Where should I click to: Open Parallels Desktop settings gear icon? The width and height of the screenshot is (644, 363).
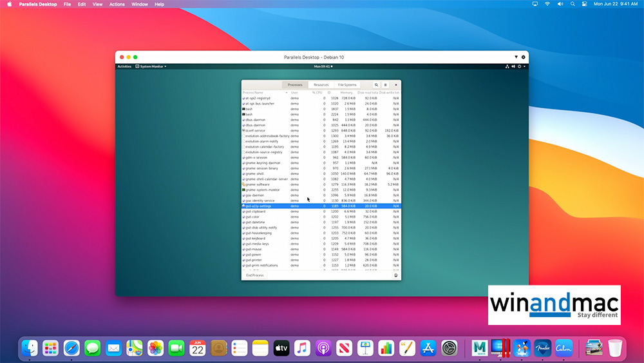523,57
